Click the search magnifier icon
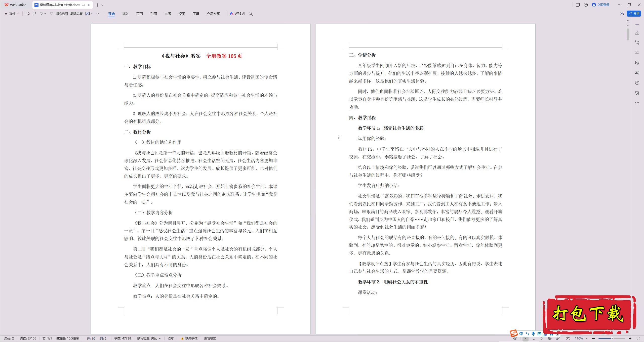644x342 pixels. [251, 14]
